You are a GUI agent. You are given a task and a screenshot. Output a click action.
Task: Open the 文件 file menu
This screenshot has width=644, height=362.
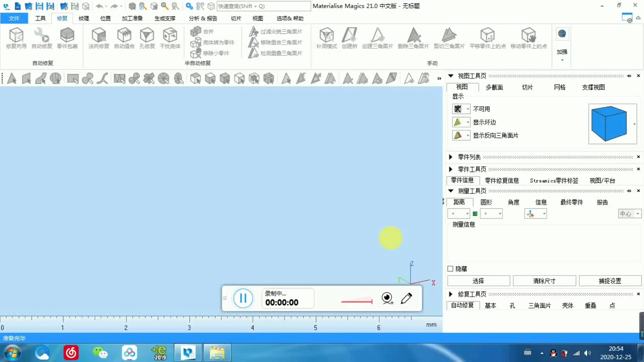[14, 18]
